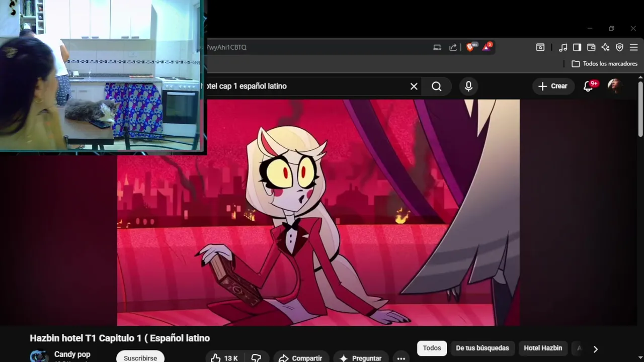Open the notifications bell
644x362 pixels.
tap(588, 86)
